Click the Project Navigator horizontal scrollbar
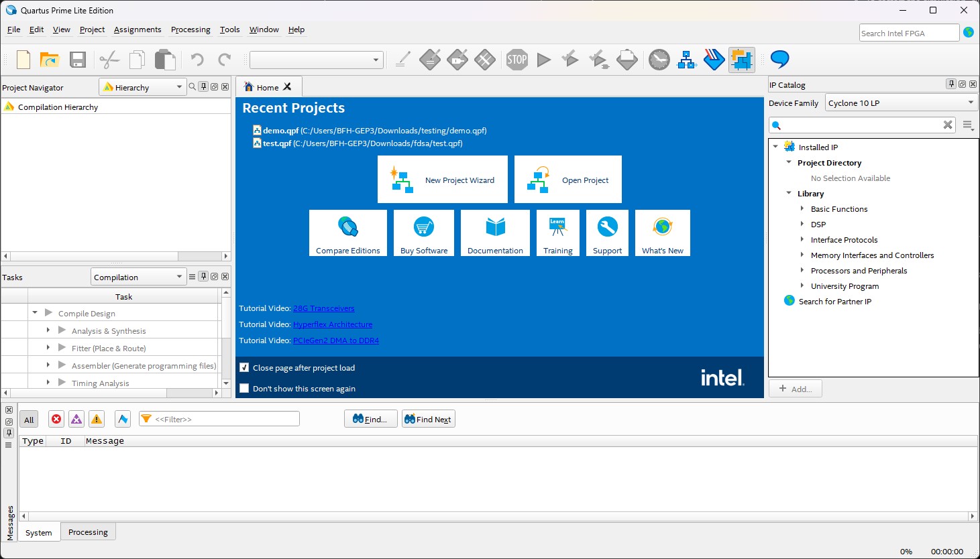 coord(115,256)
